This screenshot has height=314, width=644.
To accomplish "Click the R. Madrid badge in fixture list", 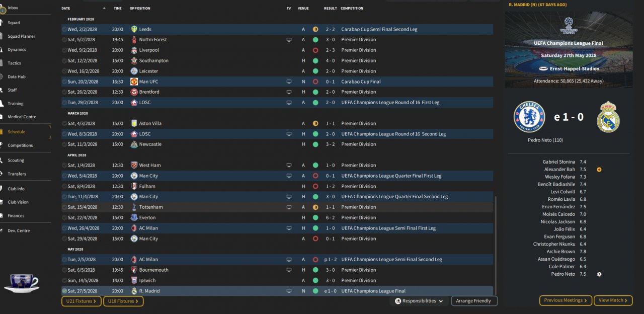I will [x=134, y=291].
